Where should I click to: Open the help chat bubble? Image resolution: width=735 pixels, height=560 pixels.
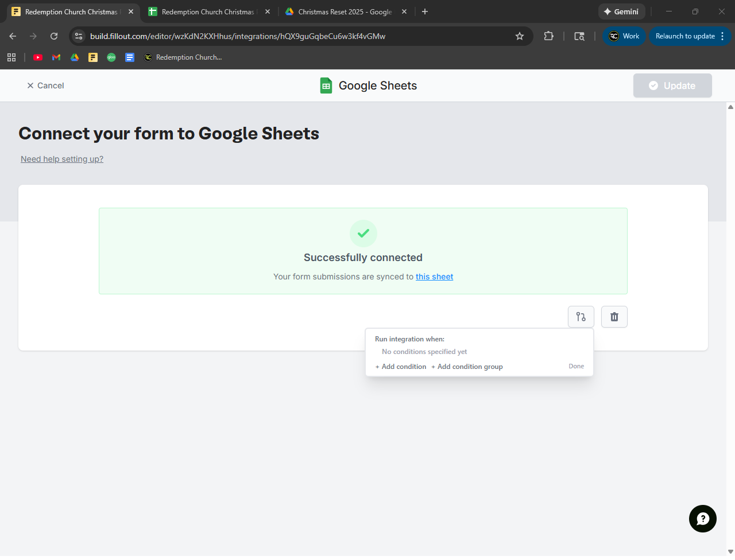(702, 519)
